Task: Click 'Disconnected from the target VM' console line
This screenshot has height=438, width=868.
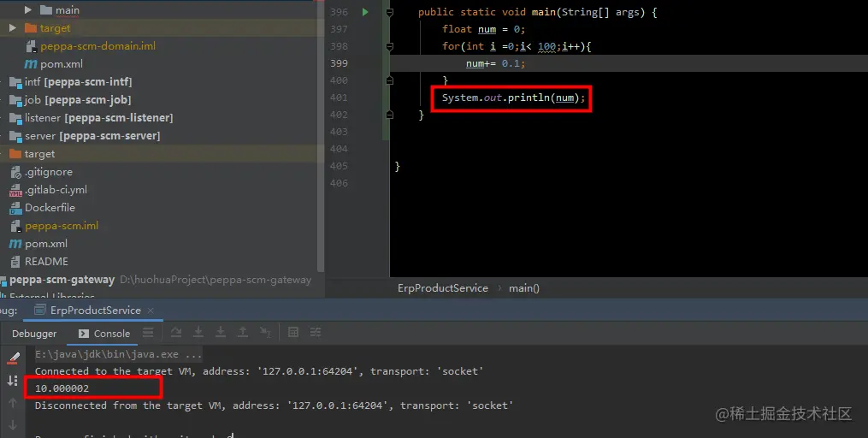Action: 274,405
